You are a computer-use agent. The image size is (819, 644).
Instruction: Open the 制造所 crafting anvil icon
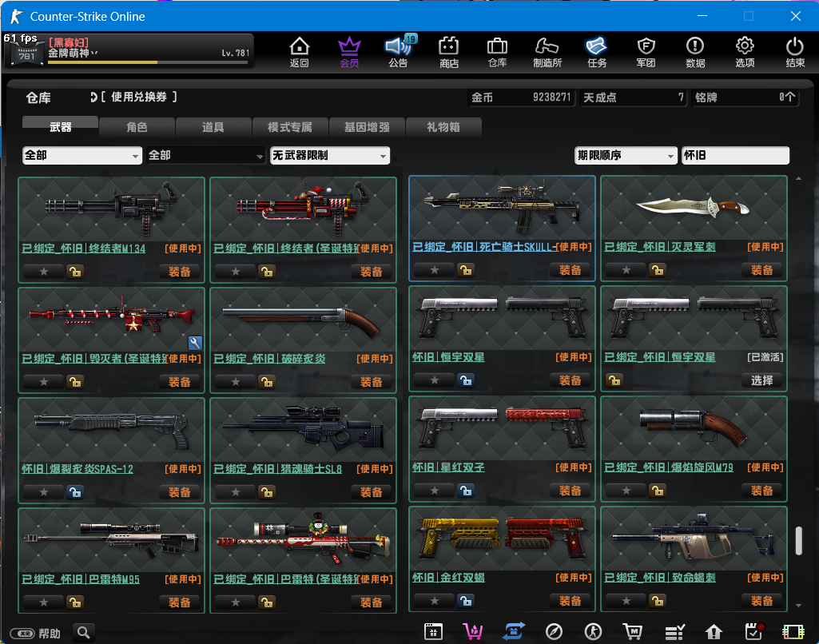[547, 52]
